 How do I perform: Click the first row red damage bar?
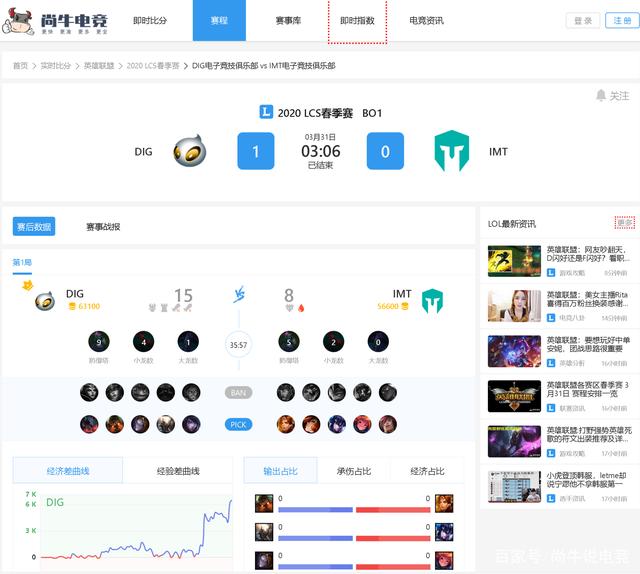click(393, 509)
